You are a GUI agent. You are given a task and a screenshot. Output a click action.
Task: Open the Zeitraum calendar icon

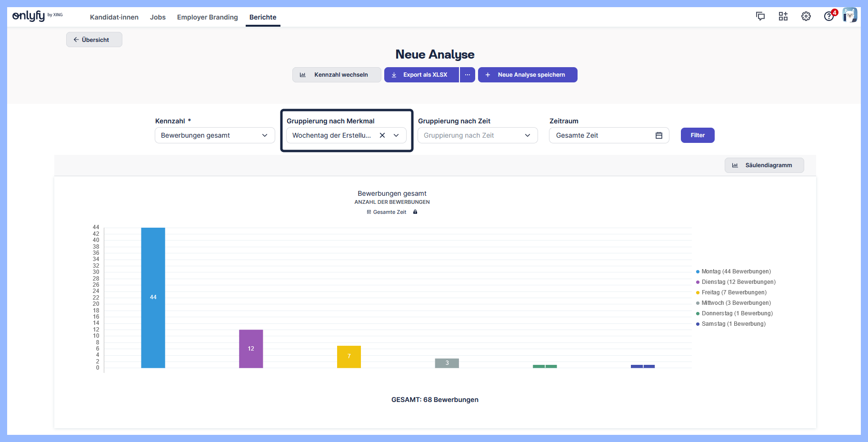click(659, 135)
